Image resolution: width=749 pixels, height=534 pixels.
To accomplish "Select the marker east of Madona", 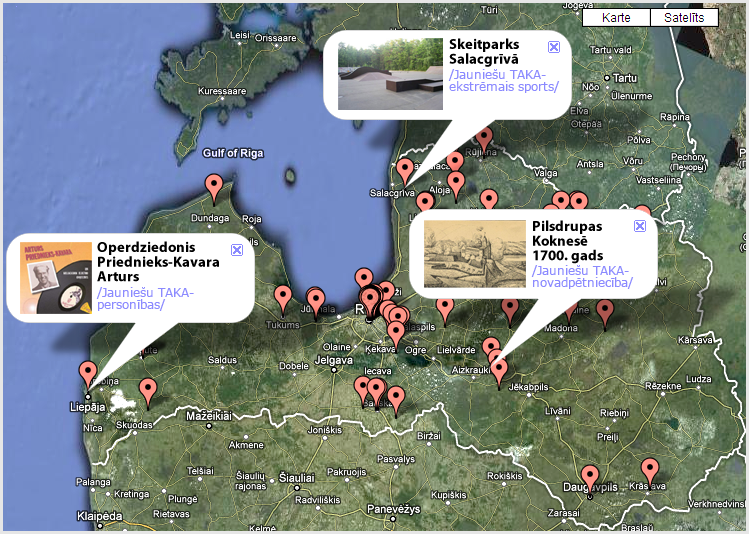I will (605, 310).
